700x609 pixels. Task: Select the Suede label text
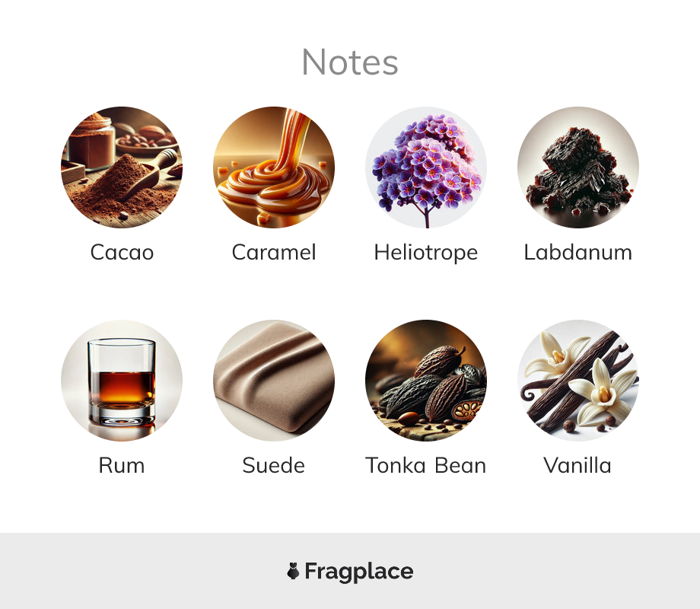274,466
